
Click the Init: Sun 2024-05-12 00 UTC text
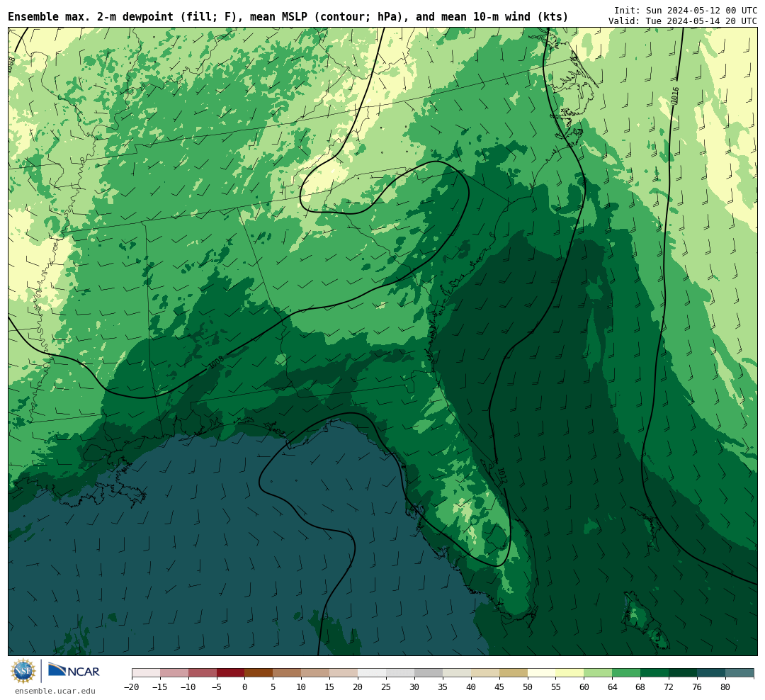[x=686, y=10]
